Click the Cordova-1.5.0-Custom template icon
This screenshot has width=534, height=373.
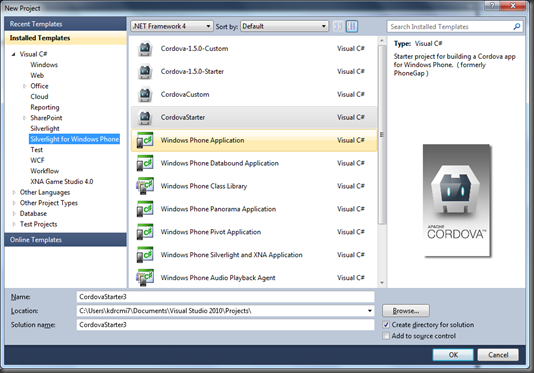(145, 48)
